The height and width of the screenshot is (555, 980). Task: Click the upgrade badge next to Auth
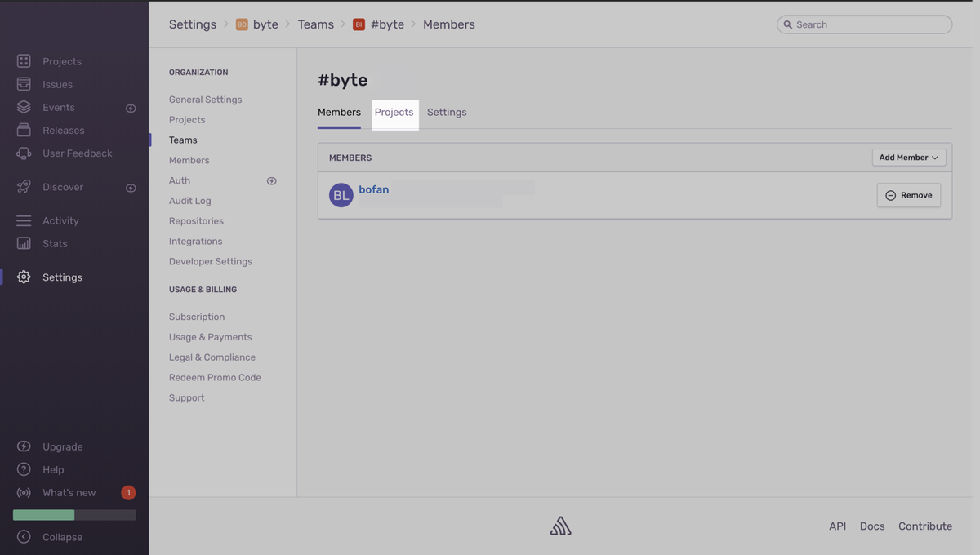272,180
